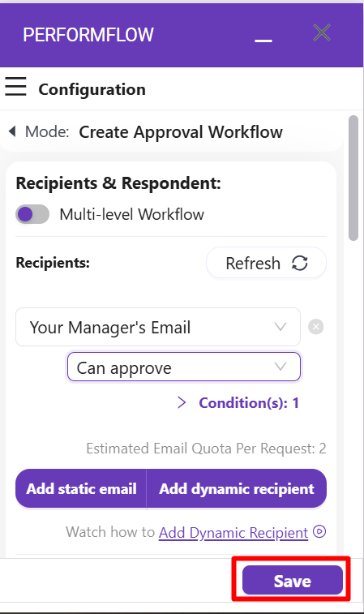Click the play icon after Add Dynamic Recipient
Viewport: 364px width, 614px height.
click(319, 532)
